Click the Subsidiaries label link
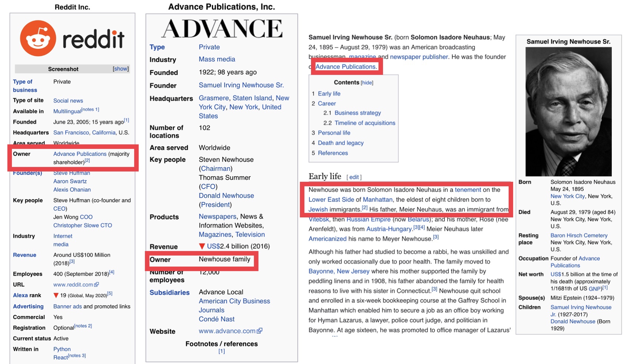The height and width of the screenshot is (364, 631). click(x=169, y=293)
